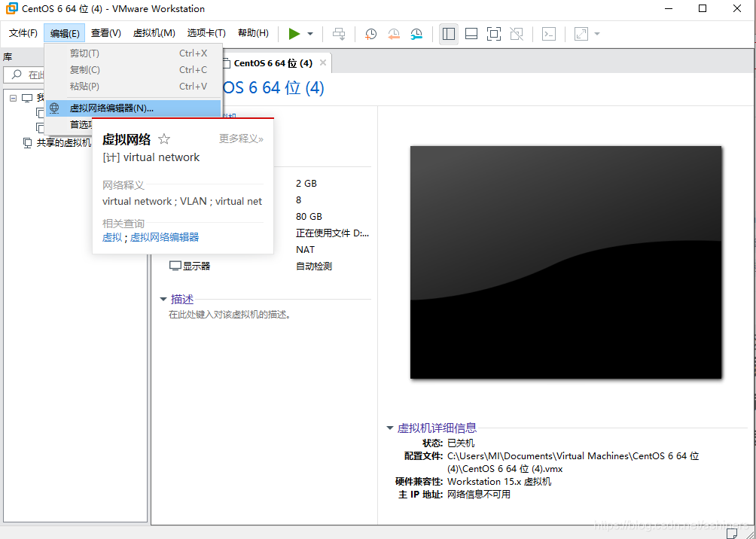Open the console view icon
Viewport: 756px width, 539px height.
tap(549, 34)
